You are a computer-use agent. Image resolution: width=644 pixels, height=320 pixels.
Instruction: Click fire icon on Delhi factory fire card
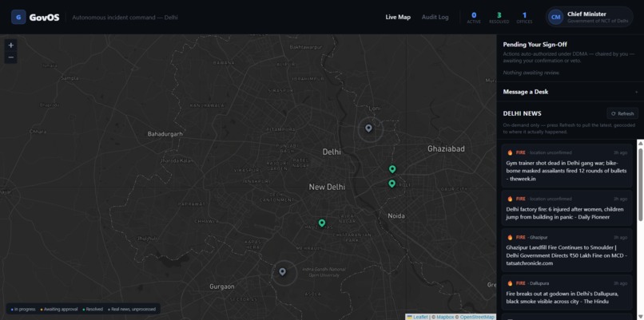[x=510, y=199]
